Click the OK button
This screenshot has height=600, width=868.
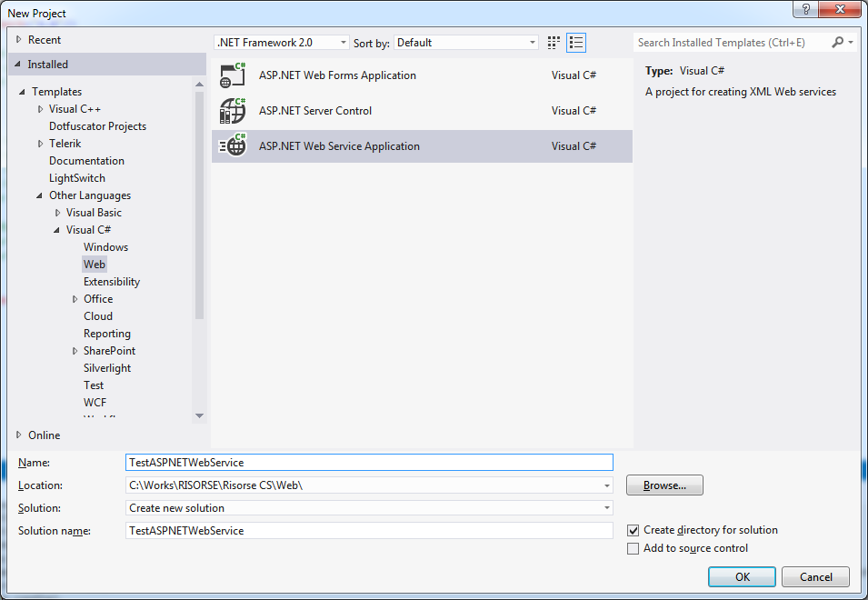742,576
